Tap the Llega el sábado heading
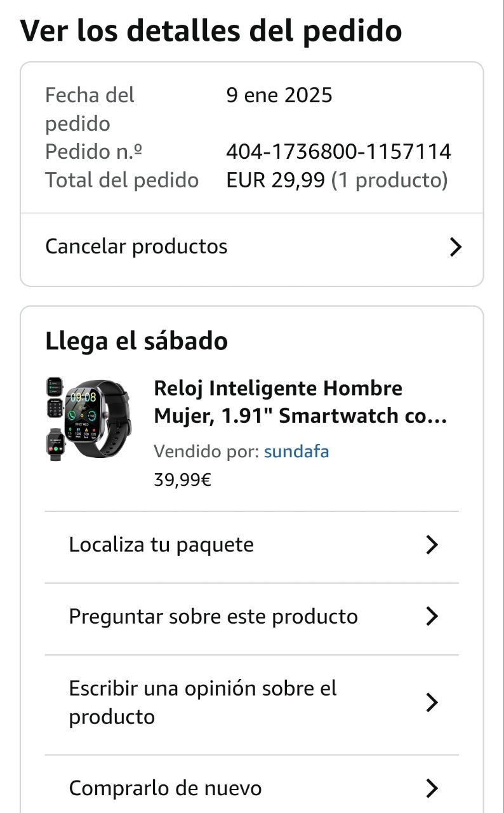The height and width of the screenshot is (813, 504). point(136,342)
